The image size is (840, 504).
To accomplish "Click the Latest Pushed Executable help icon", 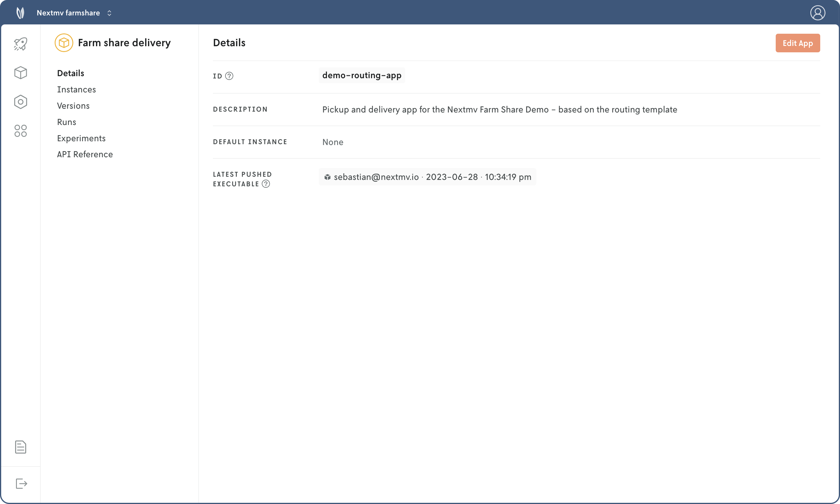I will (x=266, y=184).
